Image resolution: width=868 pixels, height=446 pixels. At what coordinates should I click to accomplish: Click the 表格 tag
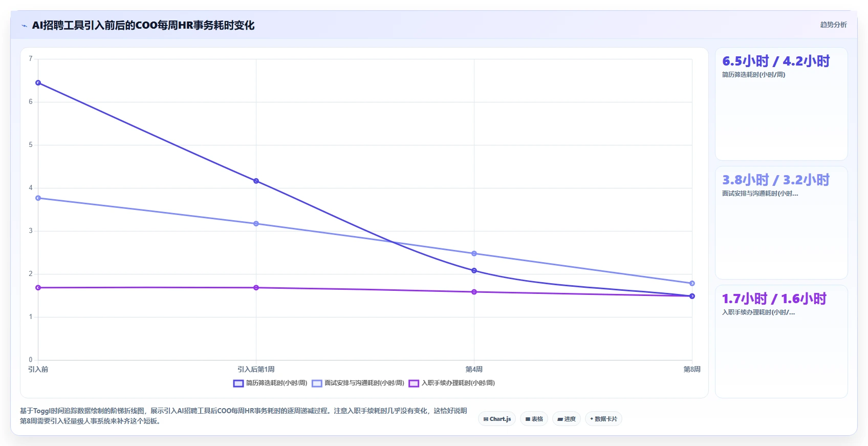click(x=534, y=419)
